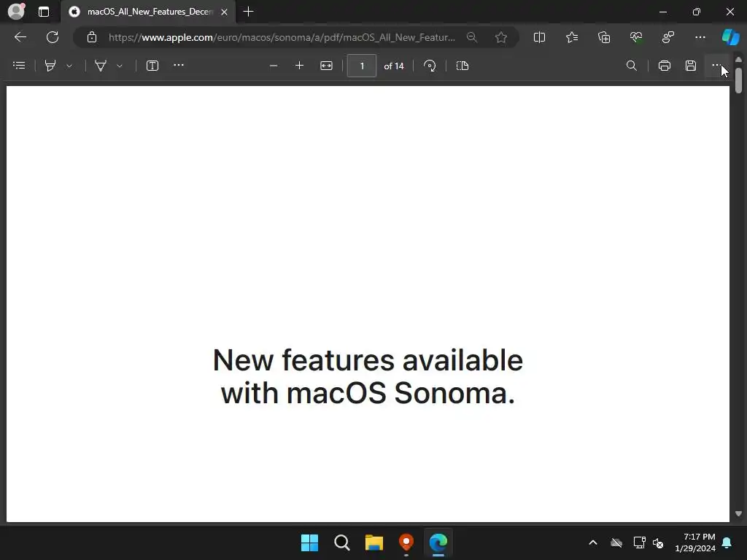Open the PDF table of contents
This screenshot has height=560, width=747.
[x=19, y=66]
